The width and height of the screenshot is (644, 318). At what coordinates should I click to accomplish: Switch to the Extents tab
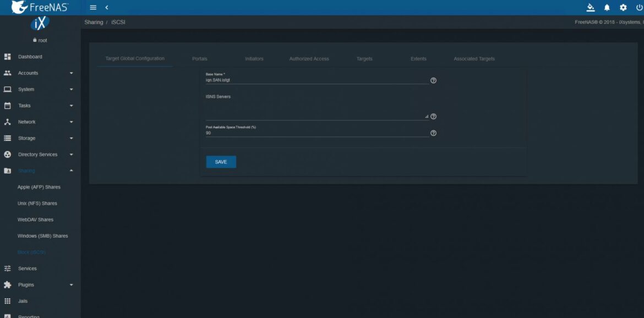click(418, 59)
